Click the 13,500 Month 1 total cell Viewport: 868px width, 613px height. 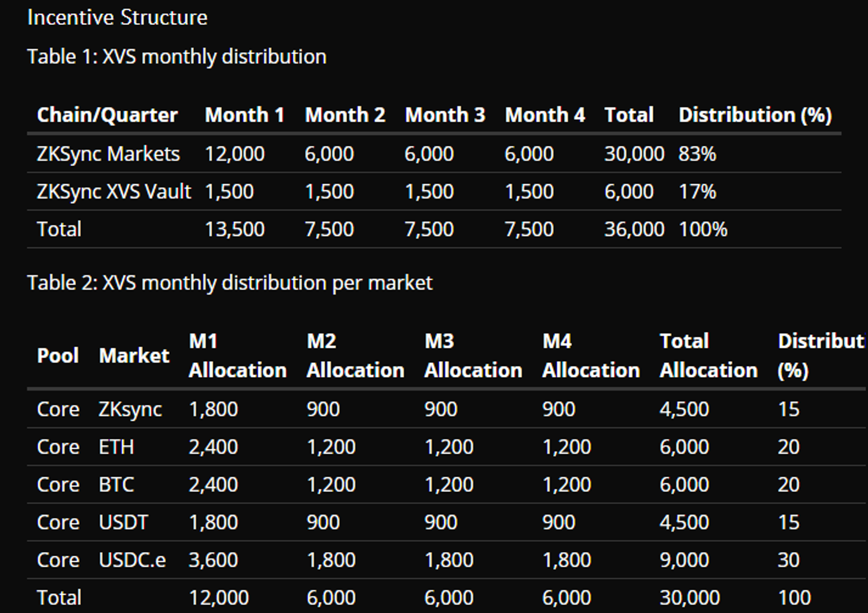pos(234,229)
